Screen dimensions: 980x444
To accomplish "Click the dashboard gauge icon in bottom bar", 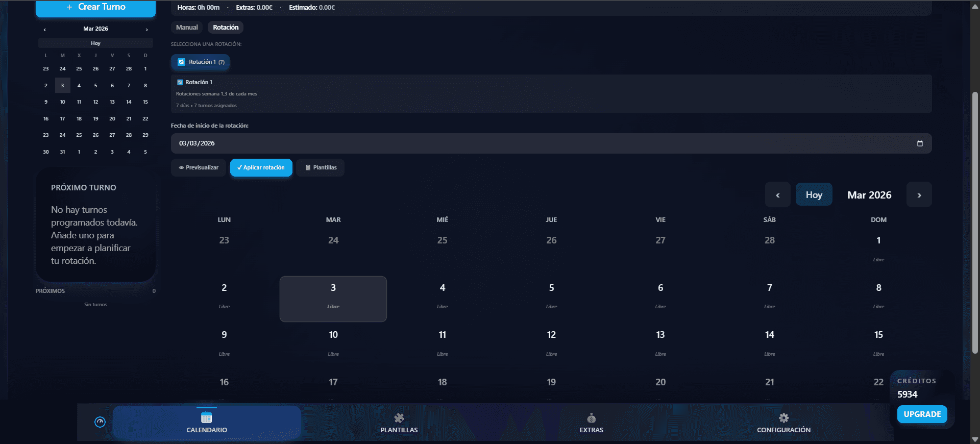I will point(100,422).
